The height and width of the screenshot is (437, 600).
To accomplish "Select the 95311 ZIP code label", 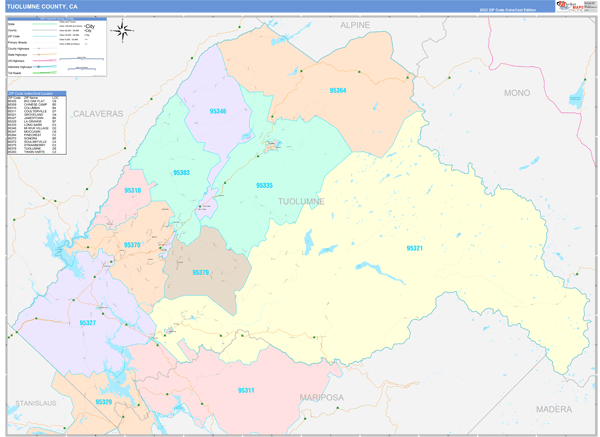I will click(246, 390).
